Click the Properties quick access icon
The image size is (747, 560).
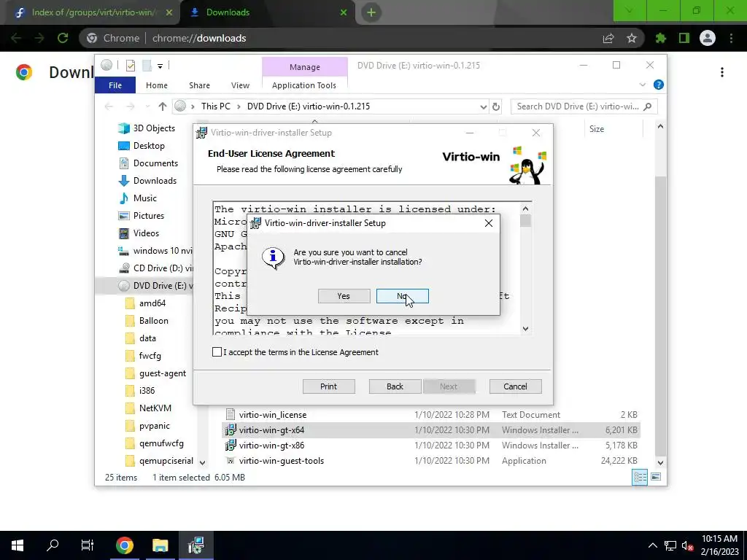click(x=131, y=65)
